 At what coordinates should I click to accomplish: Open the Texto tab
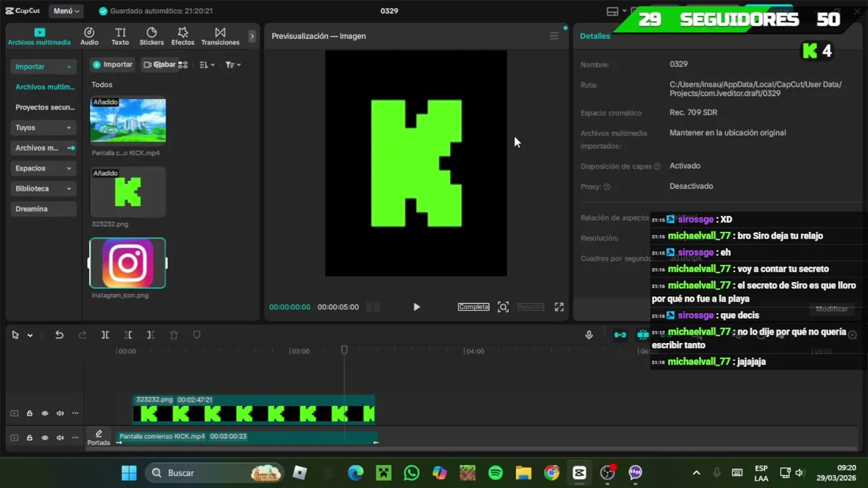(x=120, y=37)
